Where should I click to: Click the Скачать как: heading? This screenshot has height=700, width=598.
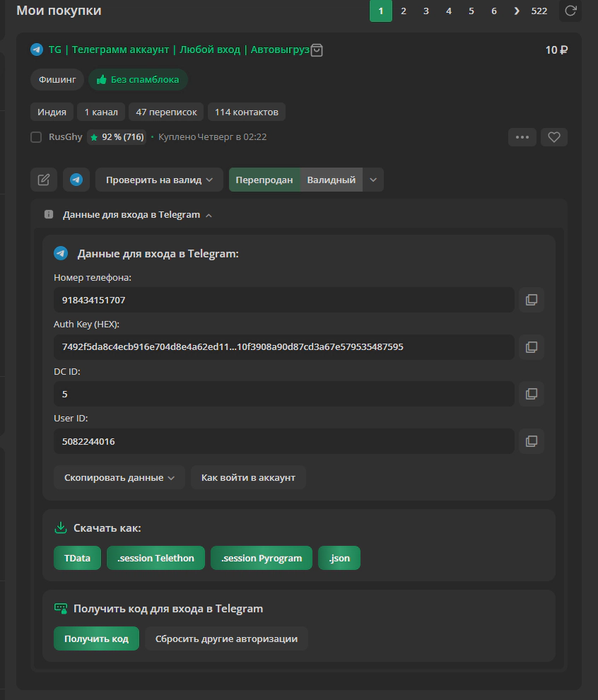(x=107, y=528)
